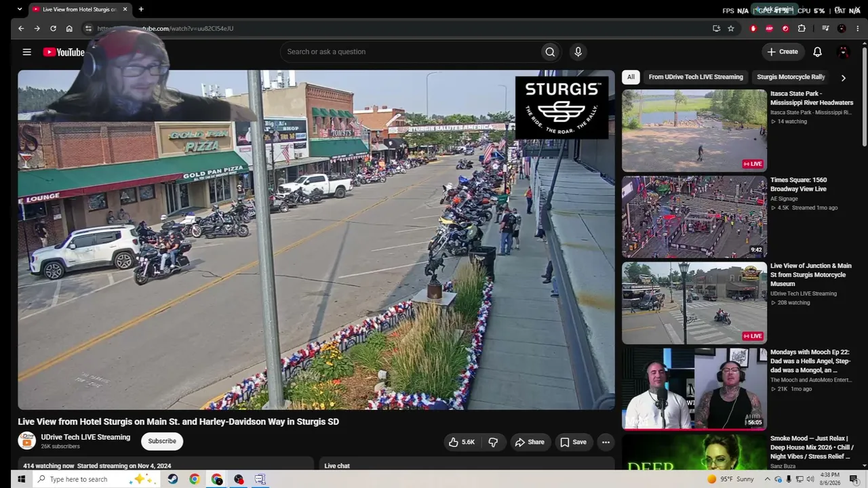The image size is (868, 488).
Task: Show more filter chips with the right arrow
Action: (x=843, y=78)
